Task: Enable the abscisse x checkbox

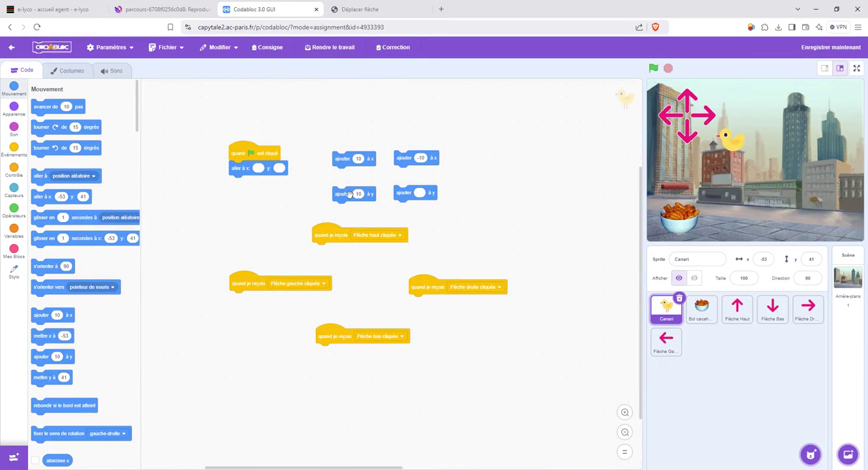Action: [x=36, y=460]
